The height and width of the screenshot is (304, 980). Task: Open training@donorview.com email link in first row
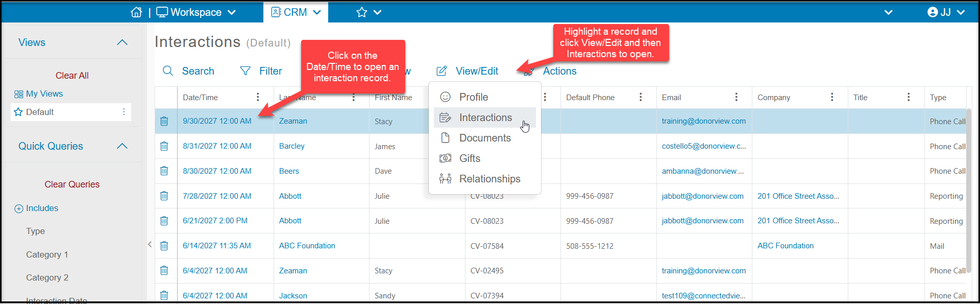pyautogui.click(x=704, y=121)
